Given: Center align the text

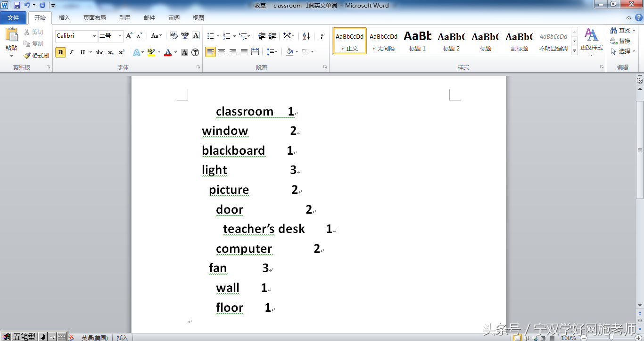Looking at the screenshot, I should click(222, 52).
